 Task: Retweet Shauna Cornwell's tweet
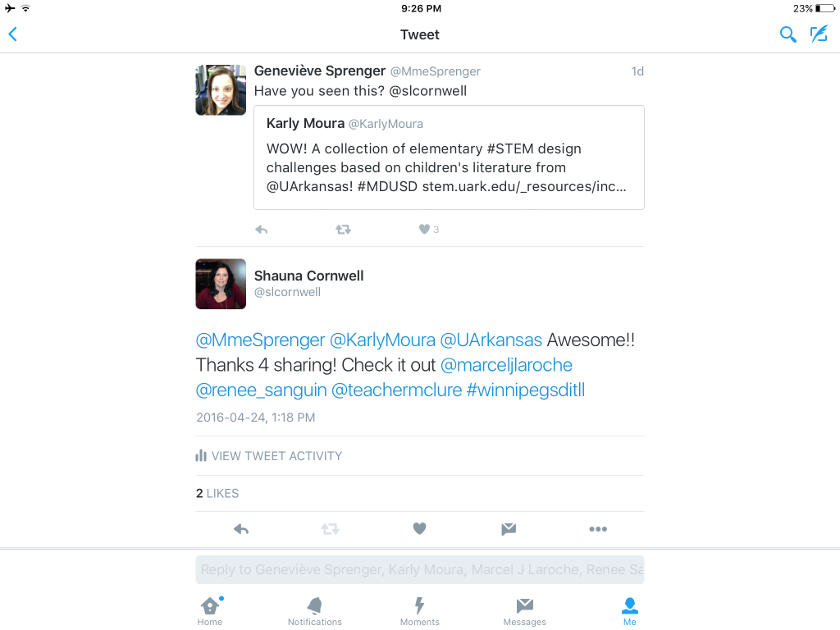pos(330,529)
